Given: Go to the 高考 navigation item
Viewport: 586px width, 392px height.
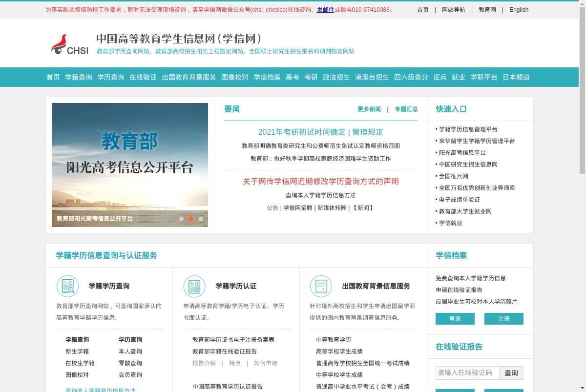Looking at the screenshot, I should click(293, 77).
